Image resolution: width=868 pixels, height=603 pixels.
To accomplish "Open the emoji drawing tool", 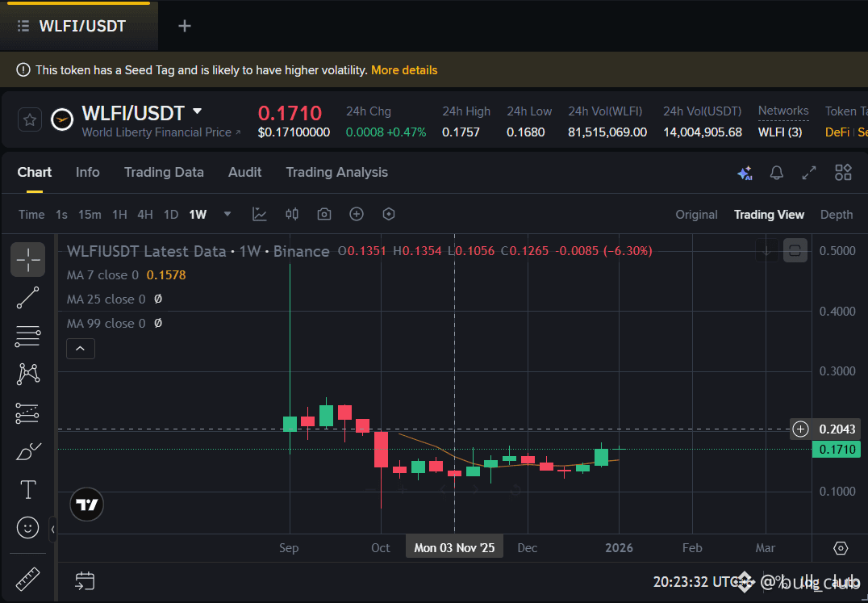I will tap(27, 528).
